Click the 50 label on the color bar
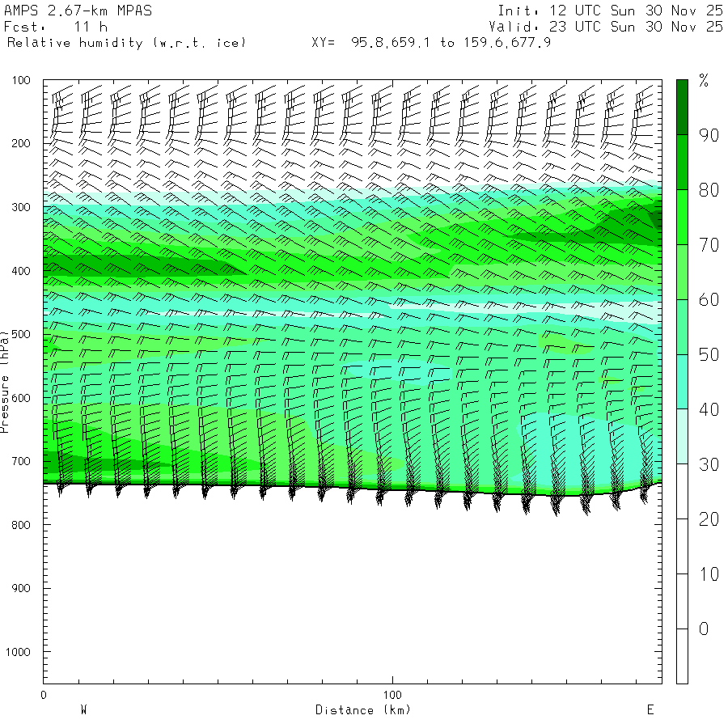 coord(709,355)
